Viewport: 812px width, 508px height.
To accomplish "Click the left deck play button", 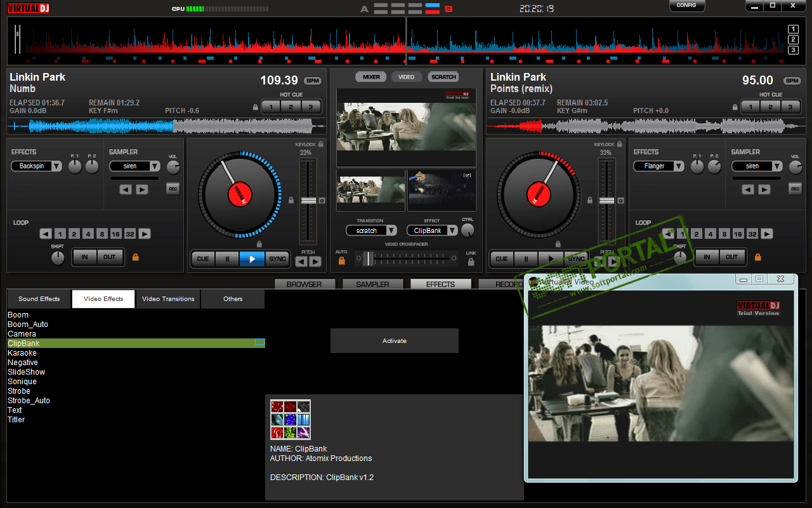I will 252,259.
